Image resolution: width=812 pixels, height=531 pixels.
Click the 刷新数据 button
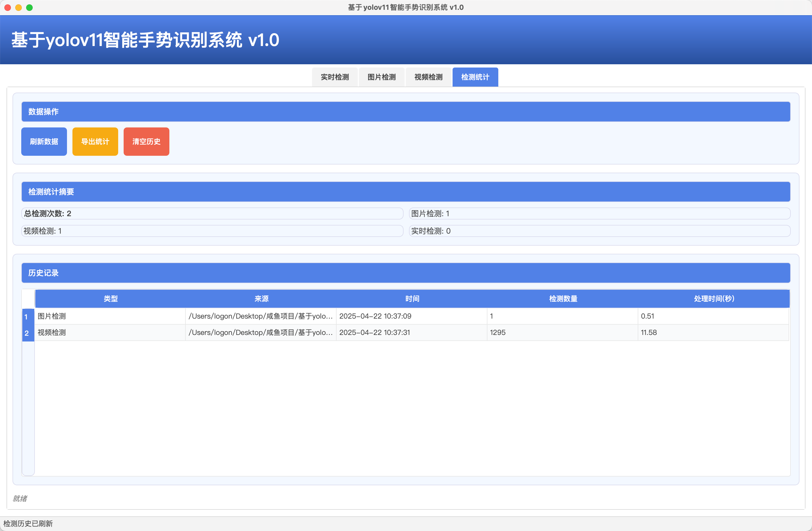coord(44,142)
